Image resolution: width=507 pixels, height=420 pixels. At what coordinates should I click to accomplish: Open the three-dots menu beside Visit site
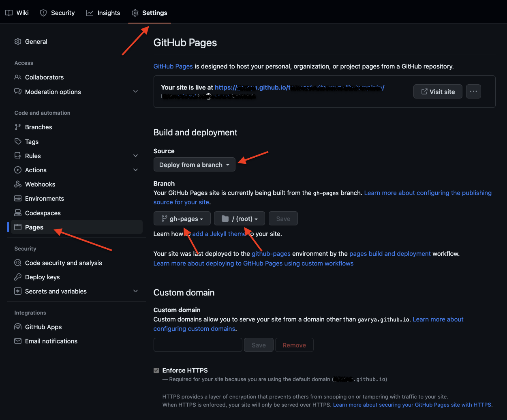(x=473, y=92)
